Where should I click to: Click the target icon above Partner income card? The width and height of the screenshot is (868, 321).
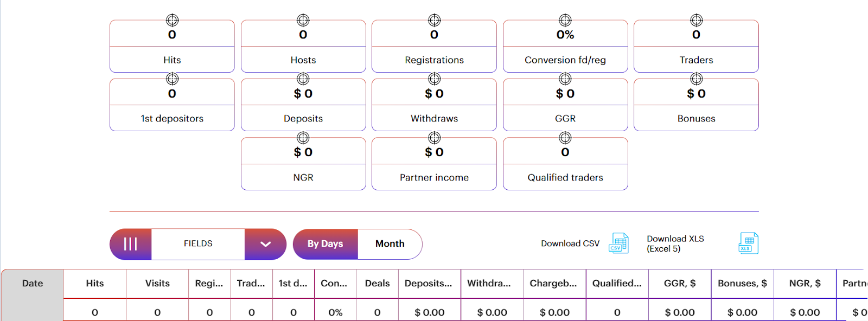click(x=434, y=138)
